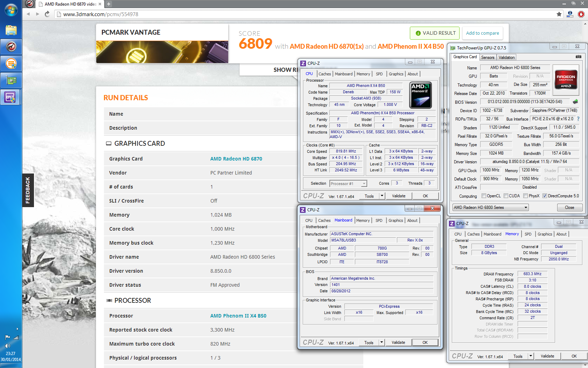Open Action Center flag in tray

click(8, 338)
